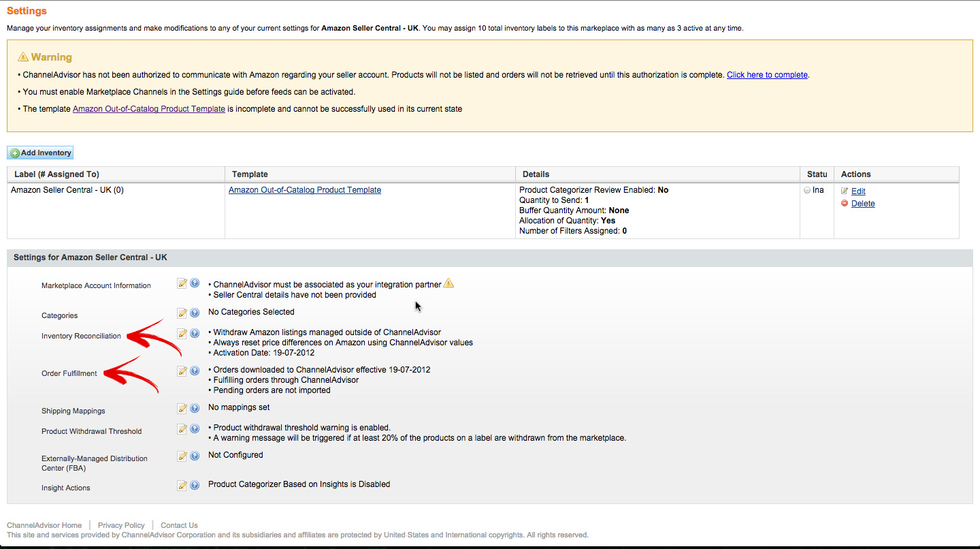Open edit icon for Order Fulfillment
This screenshot has width=980, height=549.
coord(182,371)
